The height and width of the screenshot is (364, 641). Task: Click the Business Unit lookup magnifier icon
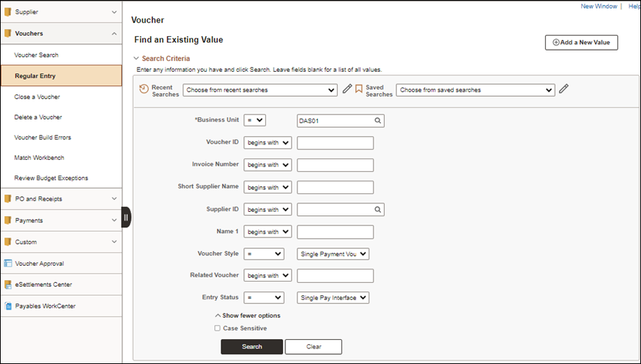pyautogui.click(x=378, y=121)
